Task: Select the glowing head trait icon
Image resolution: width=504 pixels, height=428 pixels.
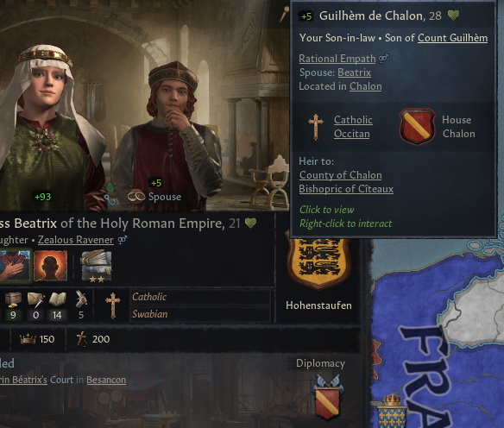Action: click(50, 266)
